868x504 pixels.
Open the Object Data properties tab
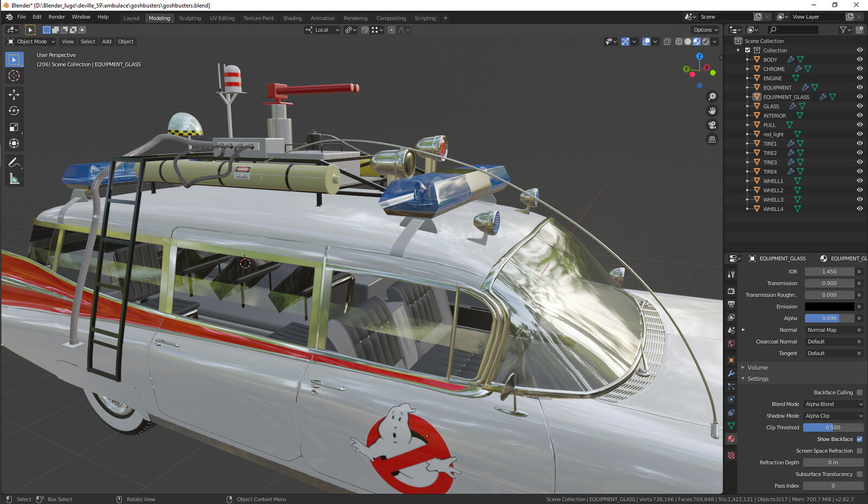[731, 426]
